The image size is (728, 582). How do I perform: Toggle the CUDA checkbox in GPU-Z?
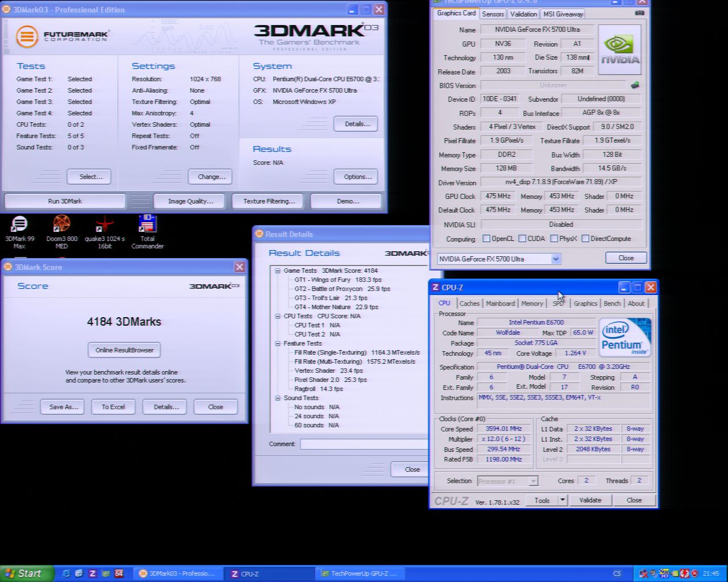(522, 239)
